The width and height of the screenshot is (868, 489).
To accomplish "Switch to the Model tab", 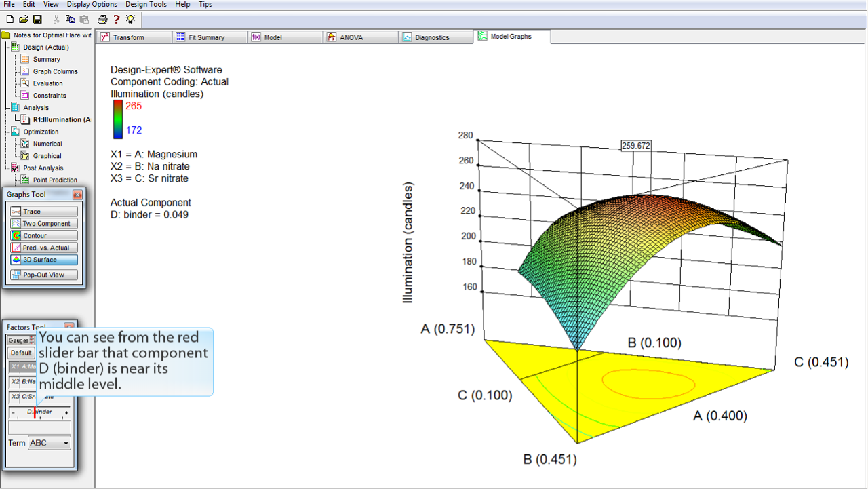I will point(284,37).
